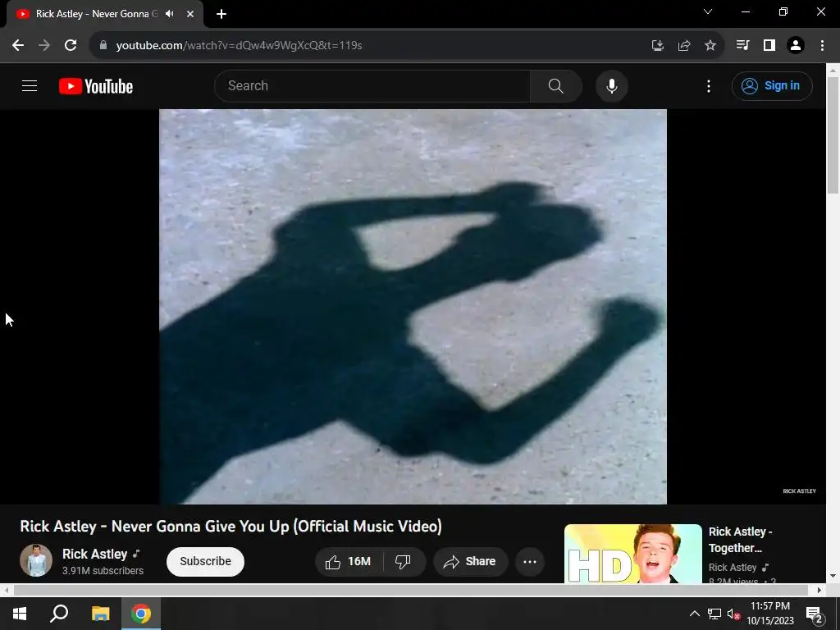Open the HD Rick Astley suggested video thumbnail

[x=633, y=554]
